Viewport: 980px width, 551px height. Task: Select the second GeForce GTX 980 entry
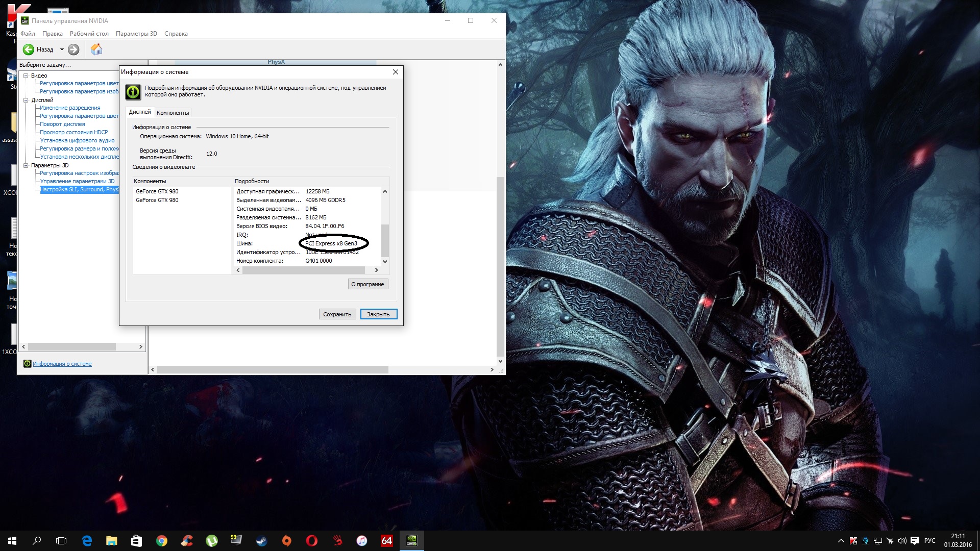157,200
